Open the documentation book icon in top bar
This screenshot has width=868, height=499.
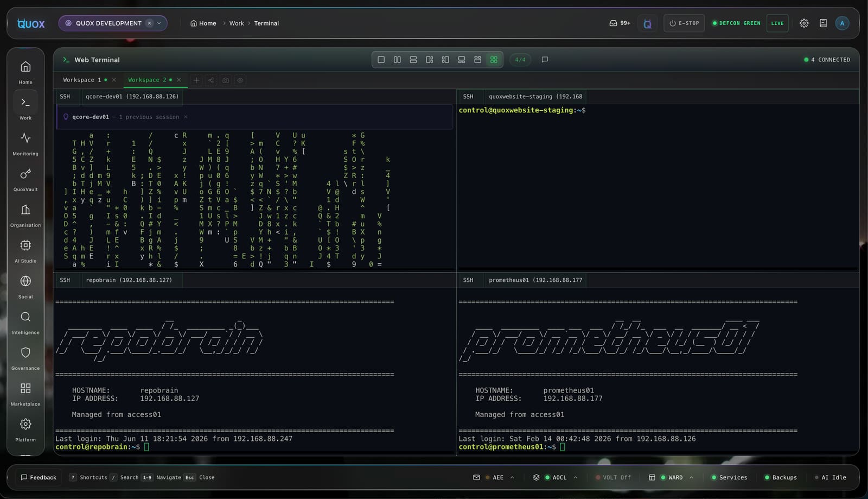[823, 23]
